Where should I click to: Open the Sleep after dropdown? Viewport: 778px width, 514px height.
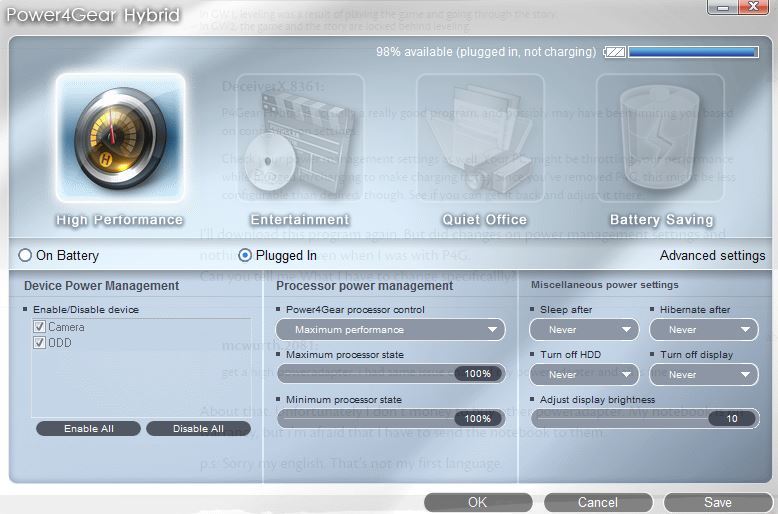coord(584,329)
